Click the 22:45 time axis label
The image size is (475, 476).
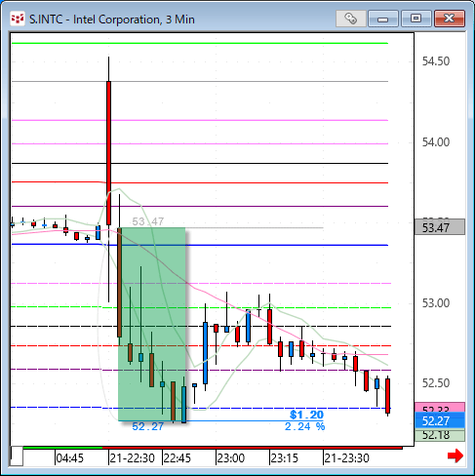coord(177,458)
